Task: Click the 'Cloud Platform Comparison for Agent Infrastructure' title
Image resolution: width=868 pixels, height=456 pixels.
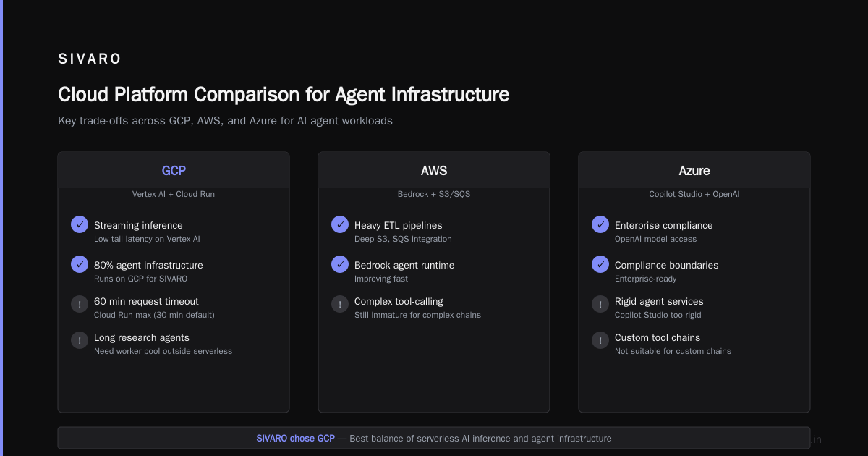Action: coord(284,95)
